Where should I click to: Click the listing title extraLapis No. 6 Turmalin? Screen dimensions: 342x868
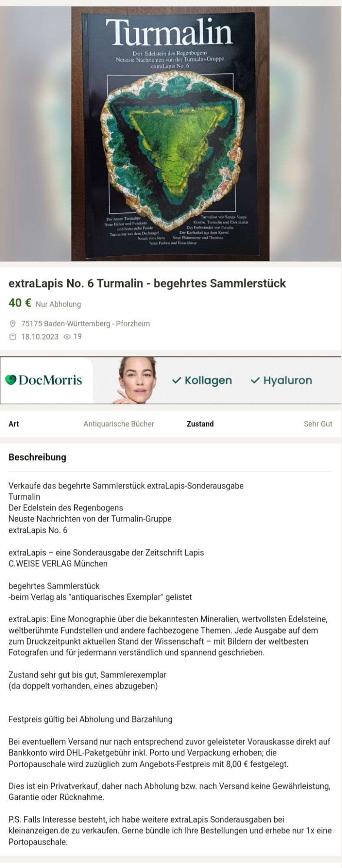click(x=147, y=283)
